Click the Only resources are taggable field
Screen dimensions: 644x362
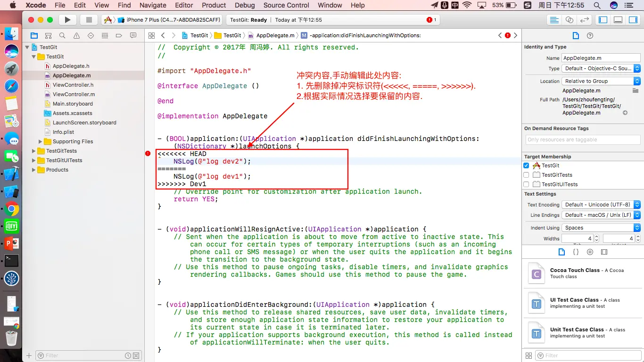583,140
